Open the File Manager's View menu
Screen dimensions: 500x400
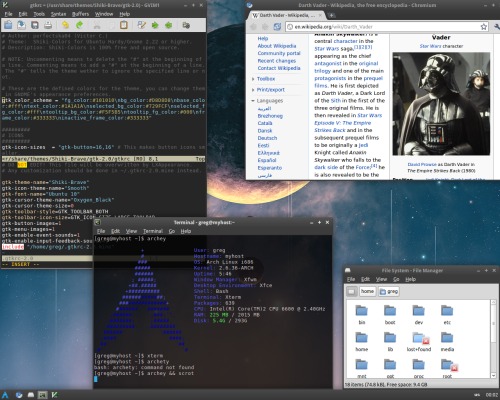click(x=381, y=279)
